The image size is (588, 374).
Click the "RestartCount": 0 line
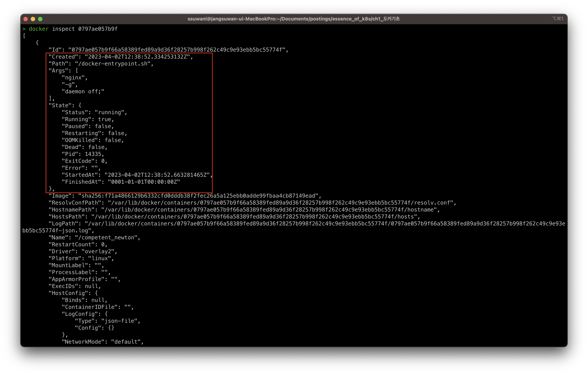(78, 244)
